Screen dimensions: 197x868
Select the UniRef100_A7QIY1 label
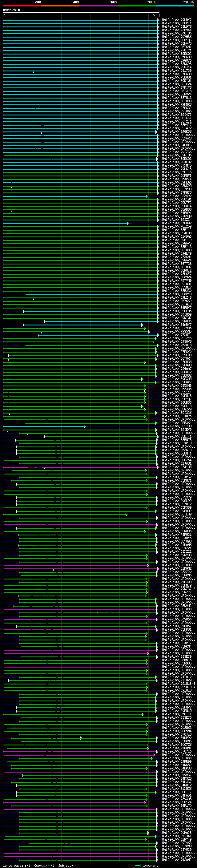pyautogui.click(x=177, y=50)
